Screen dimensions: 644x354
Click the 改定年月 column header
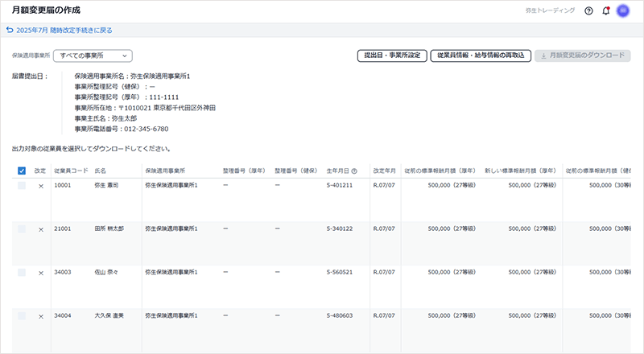[383, 171]
